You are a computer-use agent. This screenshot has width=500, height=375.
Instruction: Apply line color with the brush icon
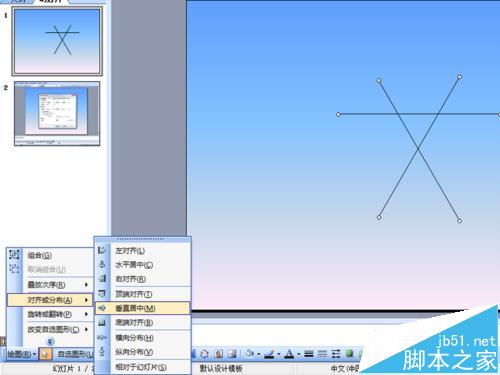pos(269,354)
